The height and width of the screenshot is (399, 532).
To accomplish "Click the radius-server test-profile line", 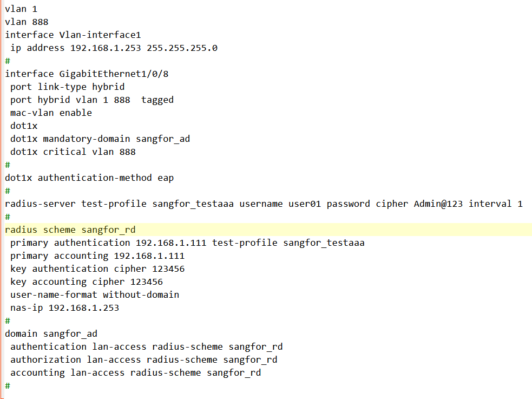I will pyautogui.click(x=264, y=204).
